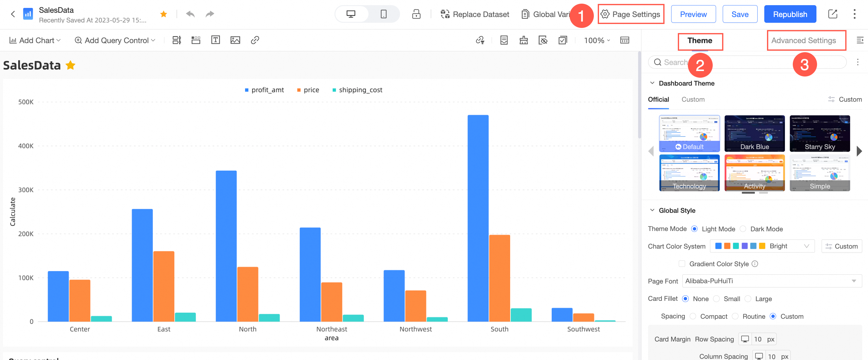Select Dark Mode theme option
This screenshot has width=868, height=360.
[743, 229]
